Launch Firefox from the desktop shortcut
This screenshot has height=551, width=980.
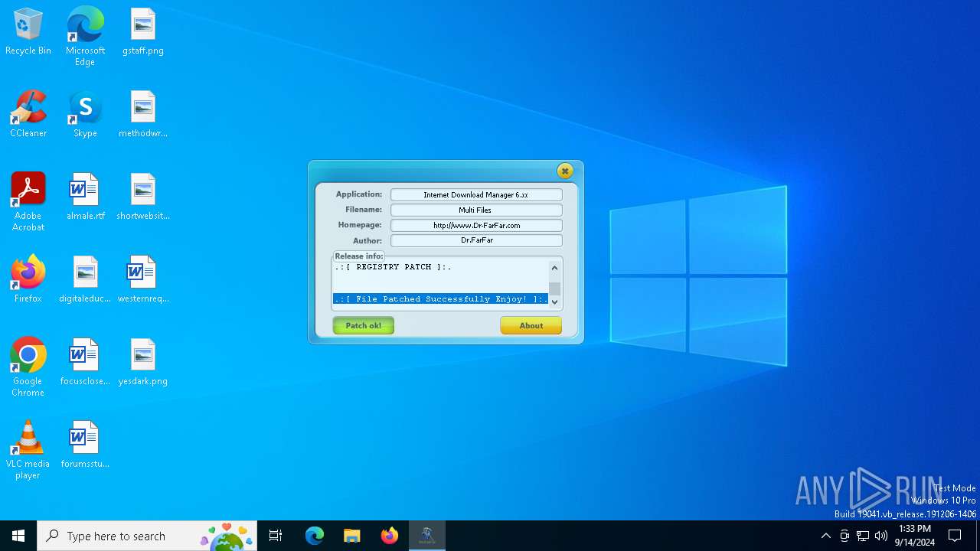(x=28, y=280)
